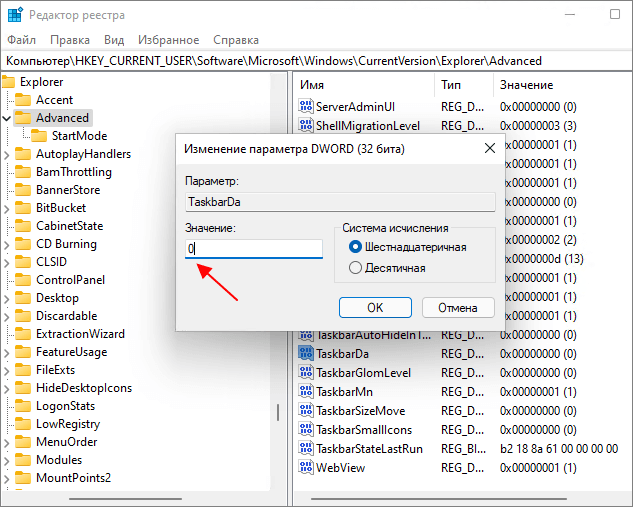Open the Избранное menu

point(169,40)
